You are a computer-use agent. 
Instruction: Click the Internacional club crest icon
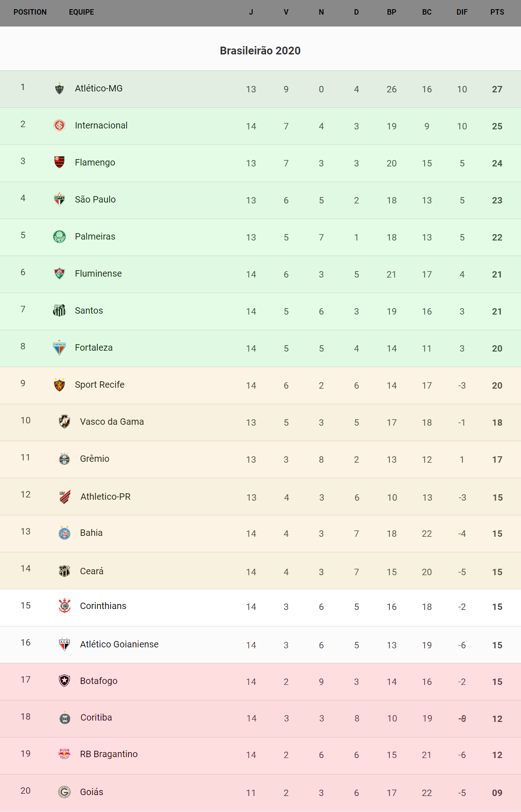[x=59, y=125]
